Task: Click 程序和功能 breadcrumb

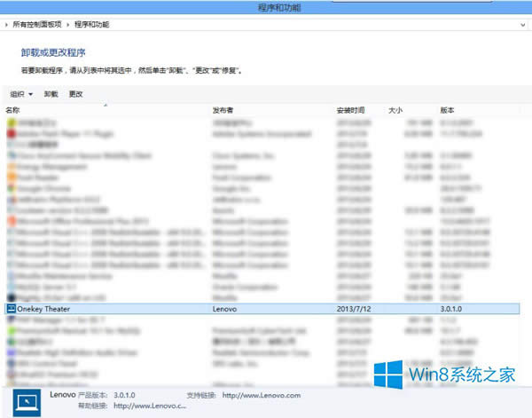Action: coord(91,25)
